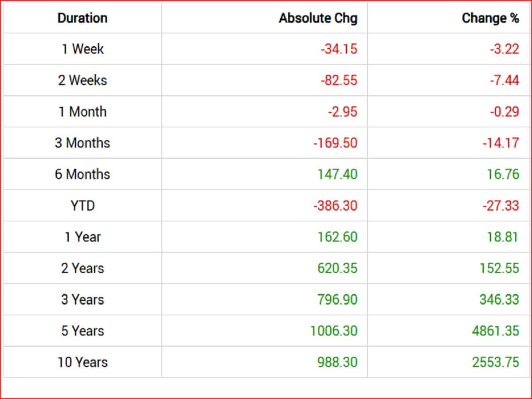Select the 3 Months duration cell
The height and width of the screenshot is (399, 532).
pyautogui.click(x=82, y=143)
